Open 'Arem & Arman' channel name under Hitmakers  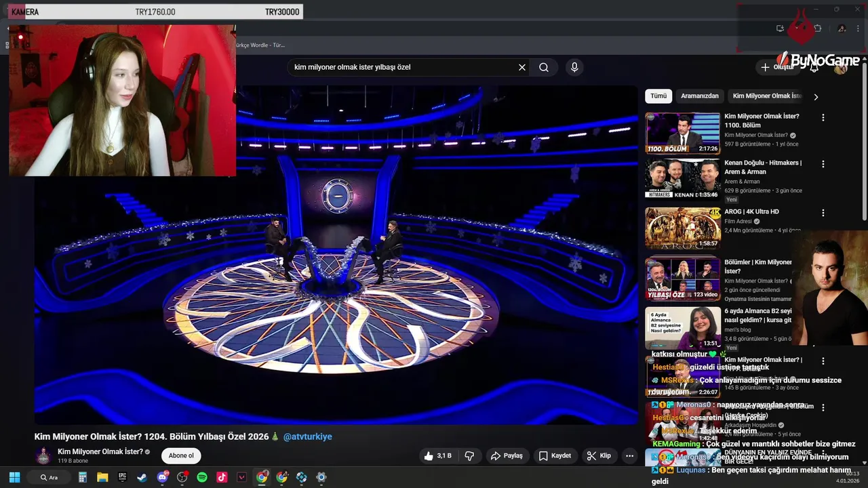(x=742, y=181)
